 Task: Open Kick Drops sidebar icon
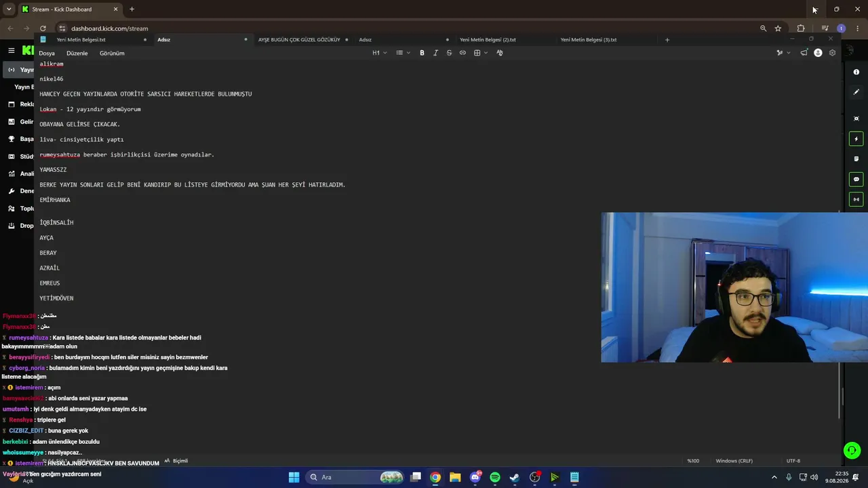point(12,226)
